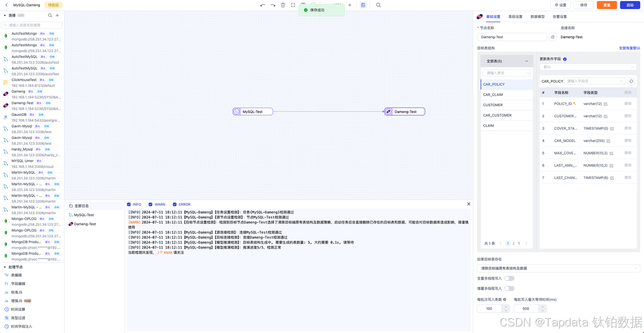
Task: Collapse the connections section
Action: 5,16
